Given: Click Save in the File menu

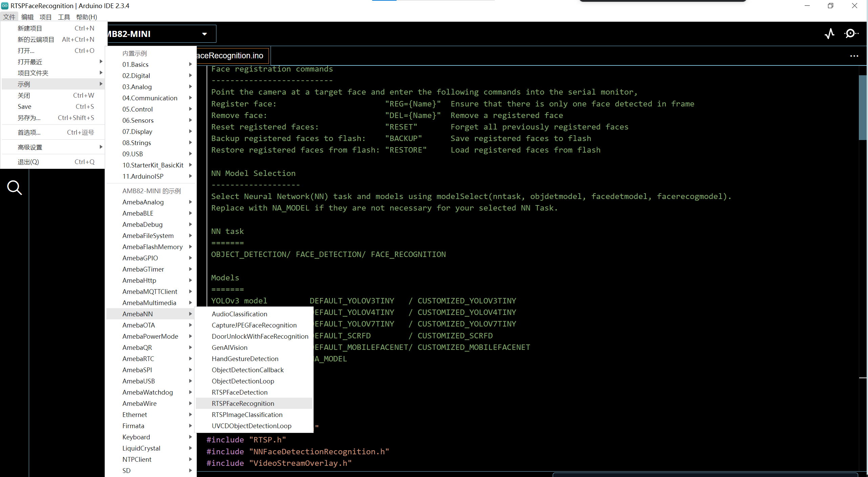Looking at the screenshot, I should coord(53,106).
